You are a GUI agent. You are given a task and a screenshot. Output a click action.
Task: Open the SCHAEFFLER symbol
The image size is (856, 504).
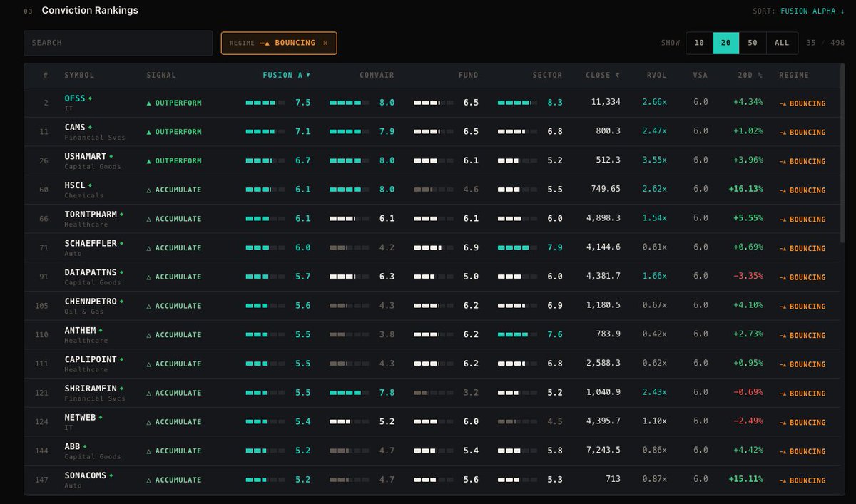(x=91, y=244)
